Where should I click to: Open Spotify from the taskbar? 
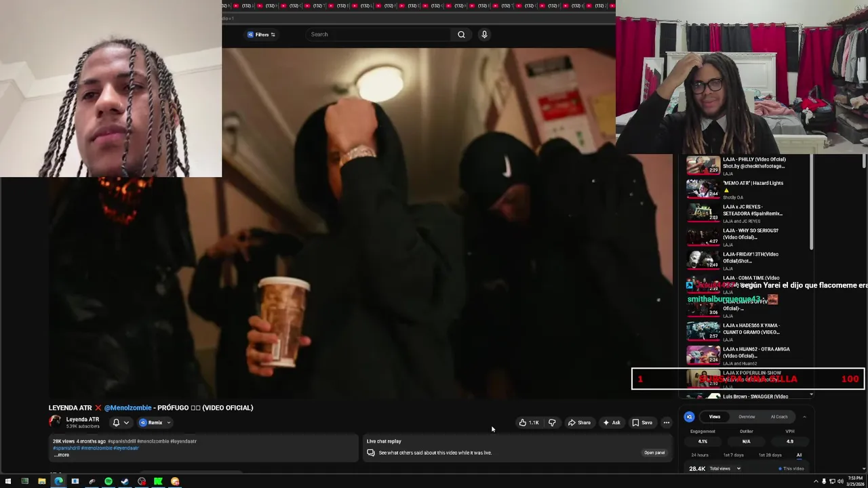[x=108, y=481]
